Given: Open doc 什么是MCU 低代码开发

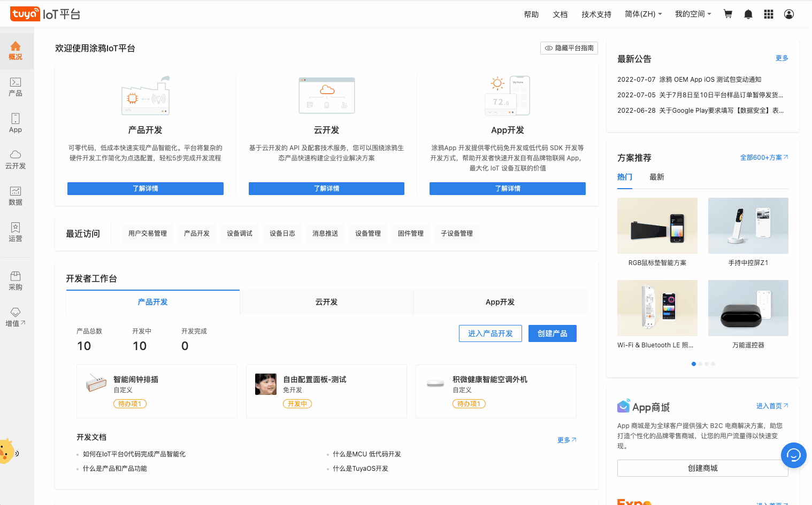Looking at the screenshot, I should 367,454.
